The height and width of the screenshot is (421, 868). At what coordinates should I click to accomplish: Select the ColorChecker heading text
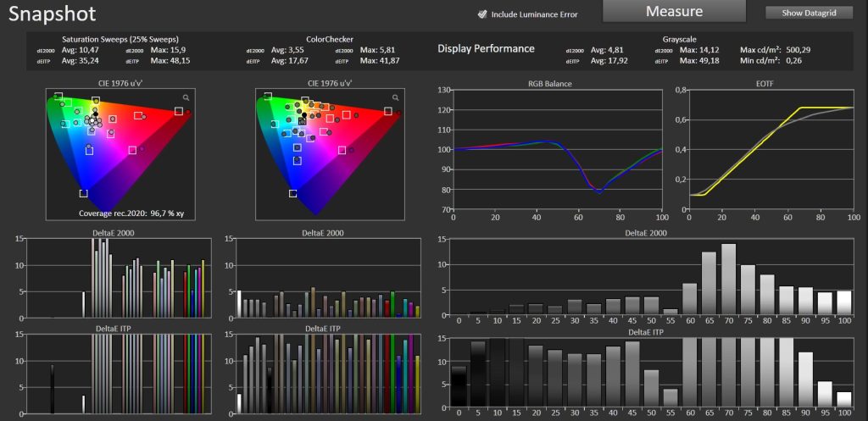click(x=330, y=39)
